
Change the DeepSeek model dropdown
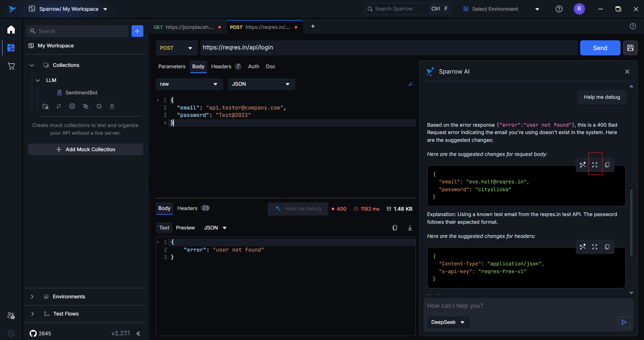click(448, 322)
